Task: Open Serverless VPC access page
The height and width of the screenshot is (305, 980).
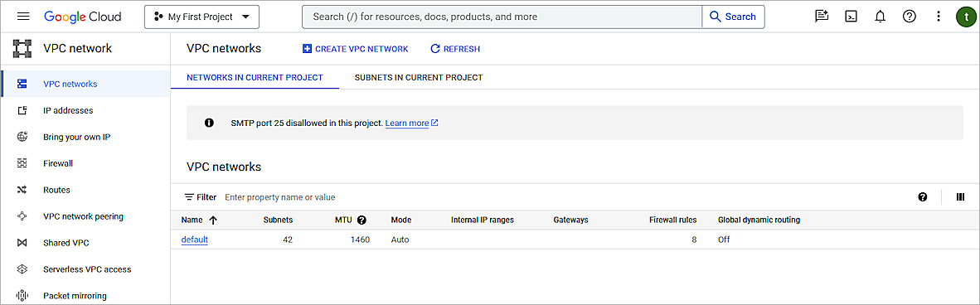Action: click(x=88, y=269)
